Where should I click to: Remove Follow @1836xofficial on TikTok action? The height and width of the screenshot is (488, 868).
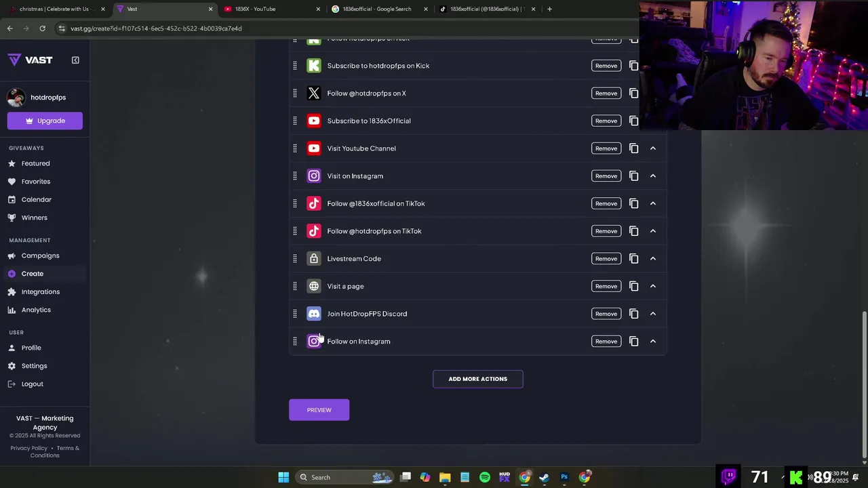(x=606, y=203)
